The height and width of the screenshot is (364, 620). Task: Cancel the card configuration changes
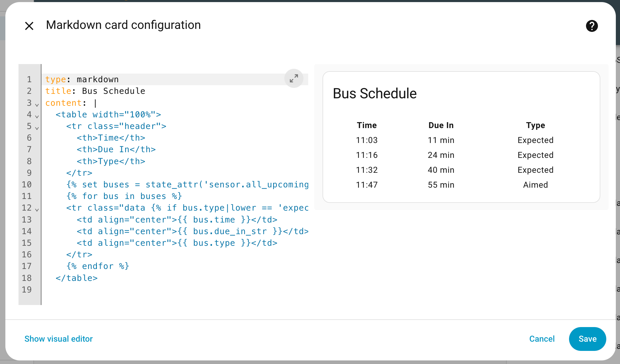542,339
